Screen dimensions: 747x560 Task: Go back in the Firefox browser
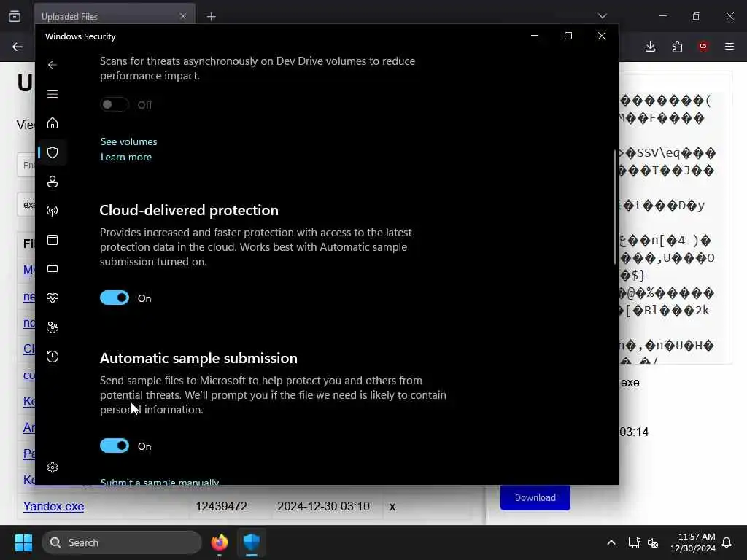pos(18,47)
